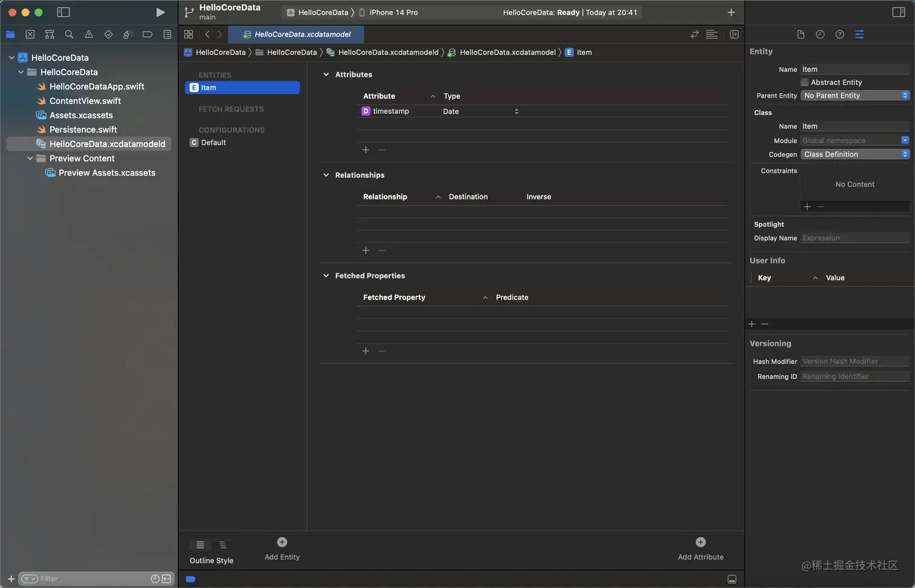Viewport: 915px width, 588px height.
Task: Go back in editor history
Action: click(x=207, y=34)
